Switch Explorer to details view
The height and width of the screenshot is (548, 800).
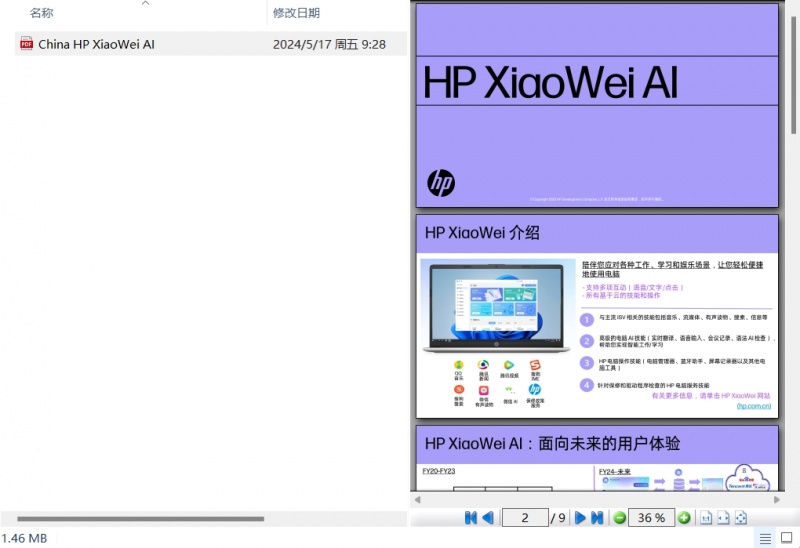click(765, 538)
